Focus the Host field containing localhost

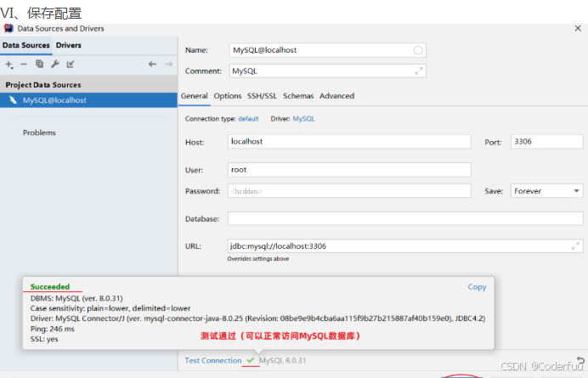tap(349, 142)
